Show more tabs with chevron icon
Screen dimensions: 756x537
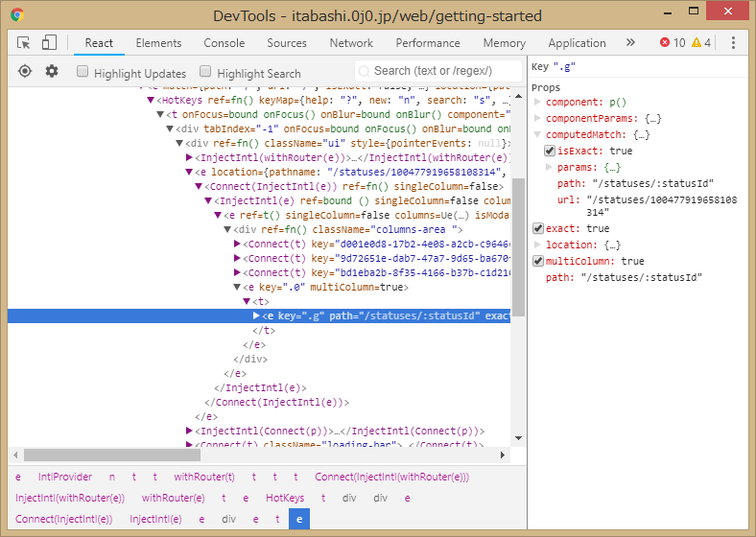[630, 43]
